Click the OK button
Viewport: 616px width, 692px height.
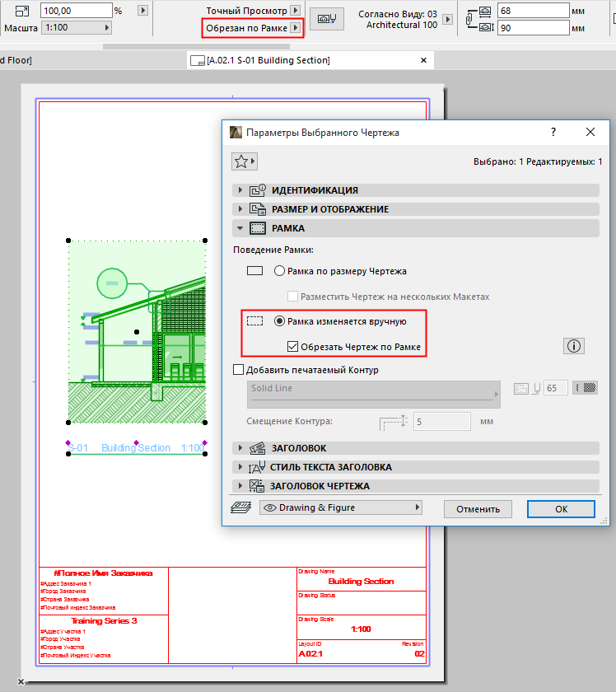click(x=561, y=509)
